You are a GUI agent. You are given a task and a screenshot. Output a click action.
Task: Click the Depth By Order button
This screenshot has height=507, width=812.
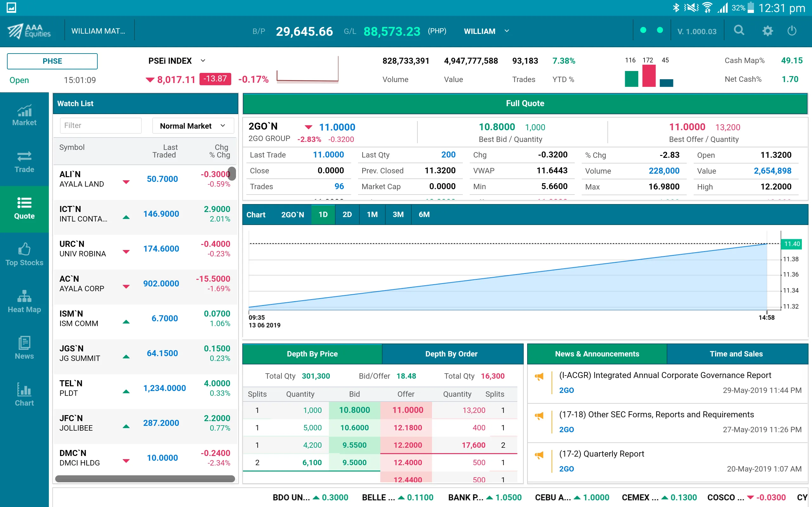click(451, 353)
